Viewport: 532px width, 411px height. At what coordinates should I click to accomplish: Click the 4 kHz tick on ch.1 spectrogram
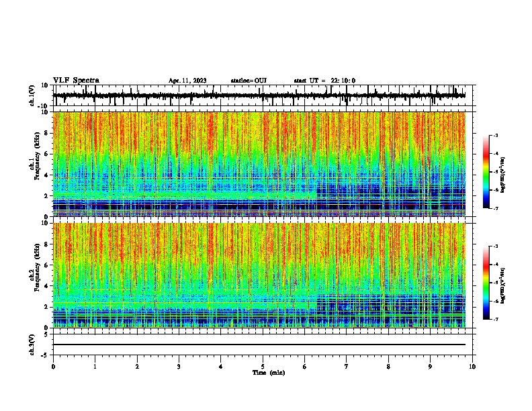point(46,175)
